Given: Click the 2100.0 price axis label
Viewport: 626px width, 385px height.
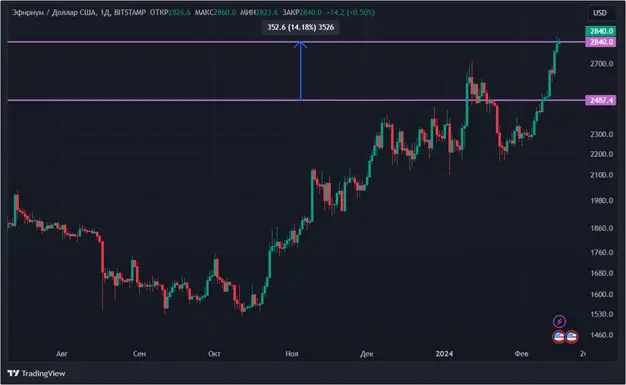Looking at the screenshot, I should (x=602, y=175).
